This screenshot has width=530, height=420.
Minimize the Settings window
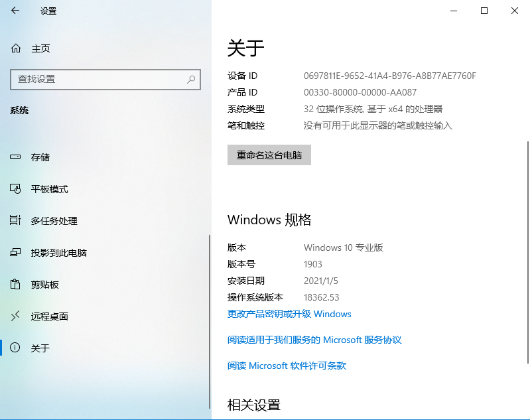[x=454, y=11]
